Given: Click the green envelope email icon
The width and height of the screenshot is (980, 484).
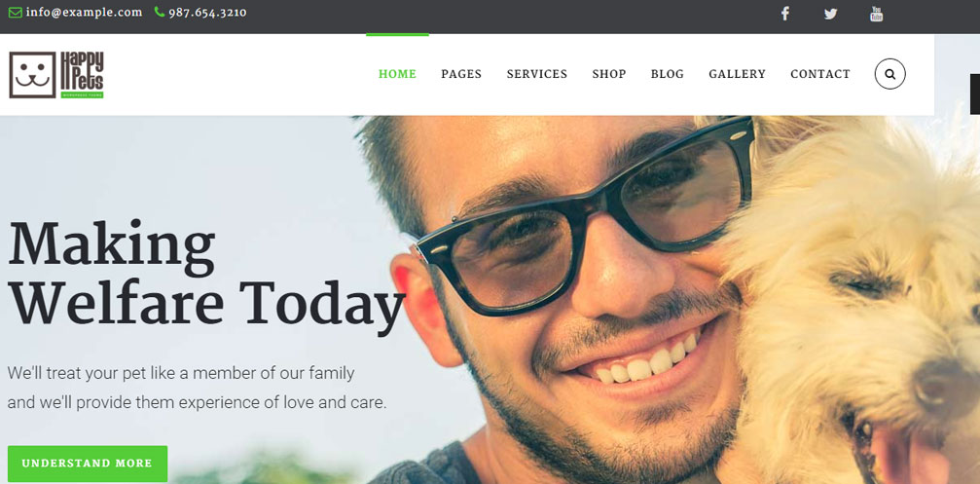Looking at the screenshot, I should [x=15, y=13].
